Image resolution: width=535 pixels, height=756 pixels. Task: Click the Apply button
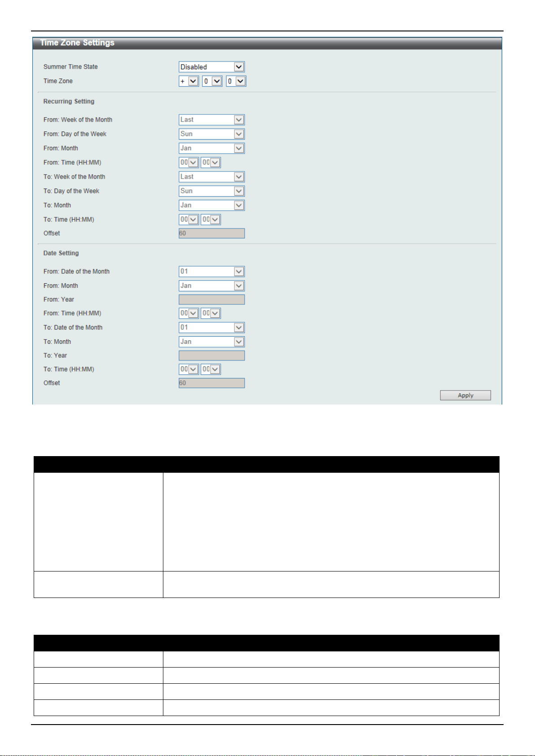tap(465, 396)
